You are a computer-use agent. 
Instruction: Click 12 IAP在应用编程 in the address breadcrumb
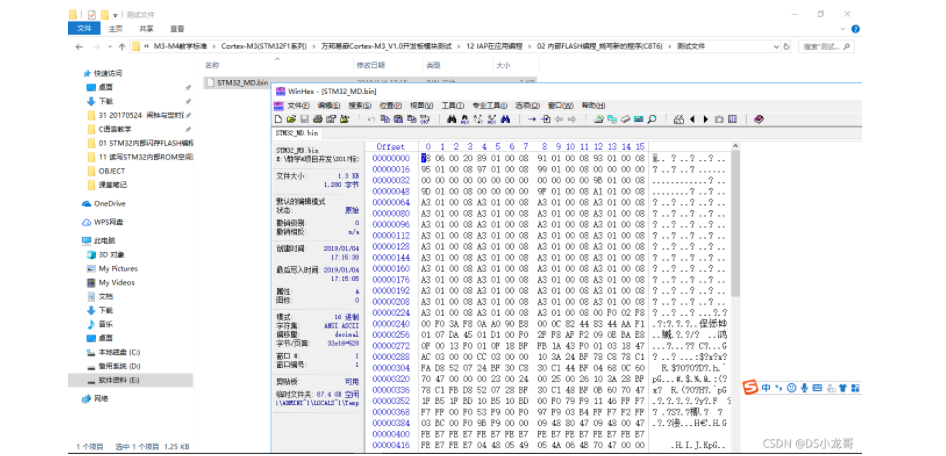coord(492,46)
